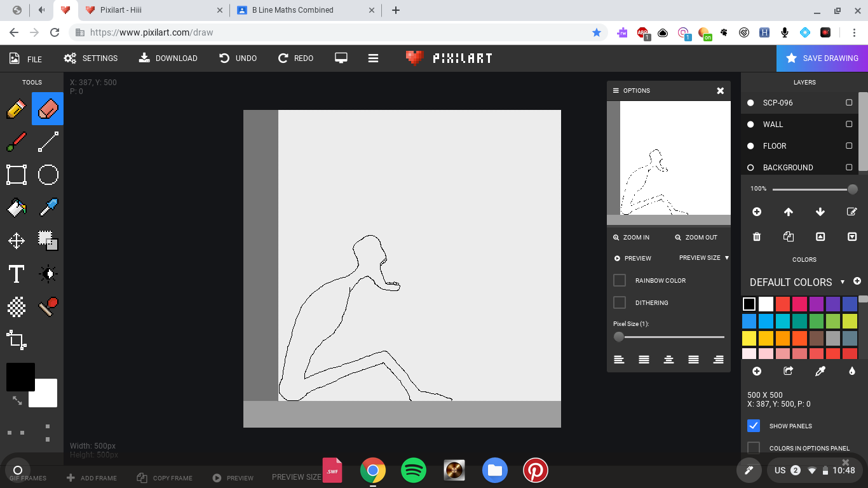Enable the Dithering checkbox

point(620,302)
